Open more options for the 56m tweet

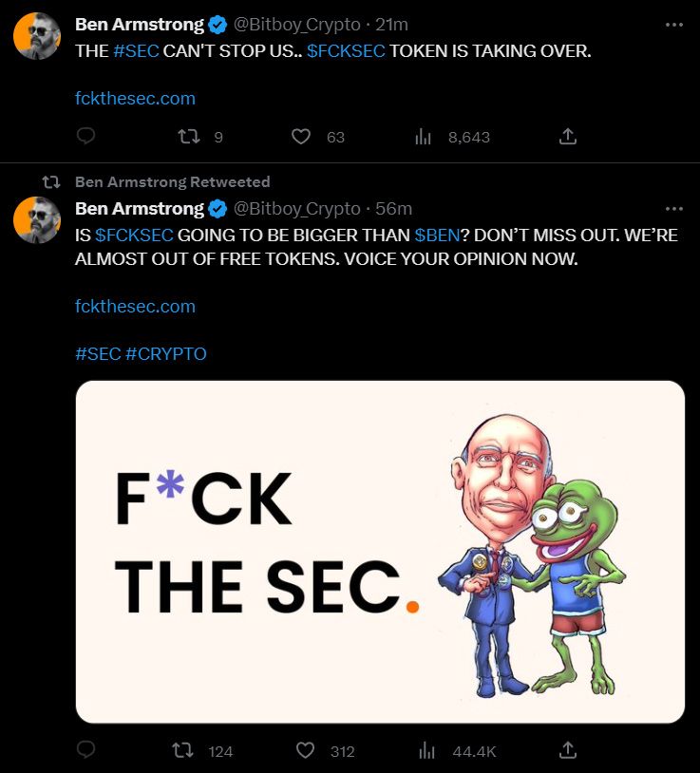tap(673, 209)
